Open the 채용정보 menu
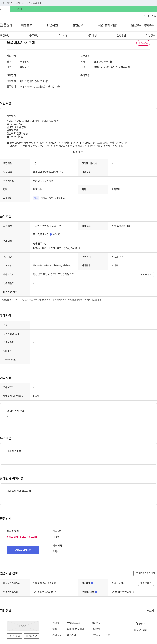Viewport: 157px width, 644px height. [x=26, y=25]
